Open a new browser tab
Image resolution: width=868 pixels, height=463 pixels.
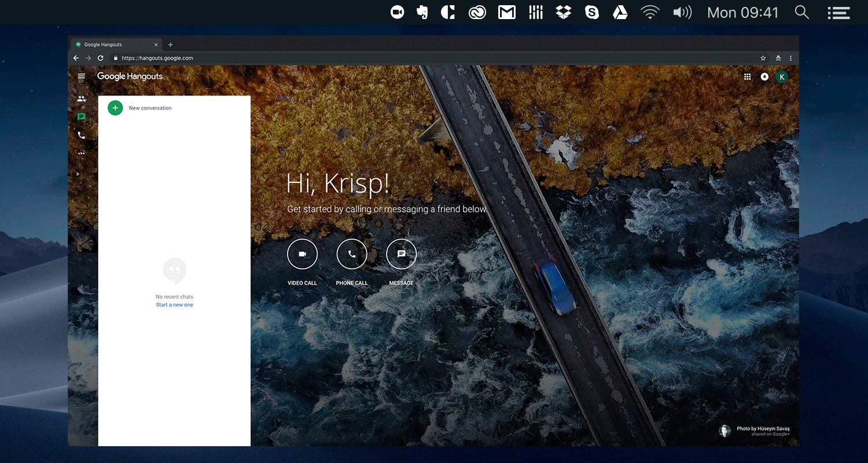coord(170,45)
